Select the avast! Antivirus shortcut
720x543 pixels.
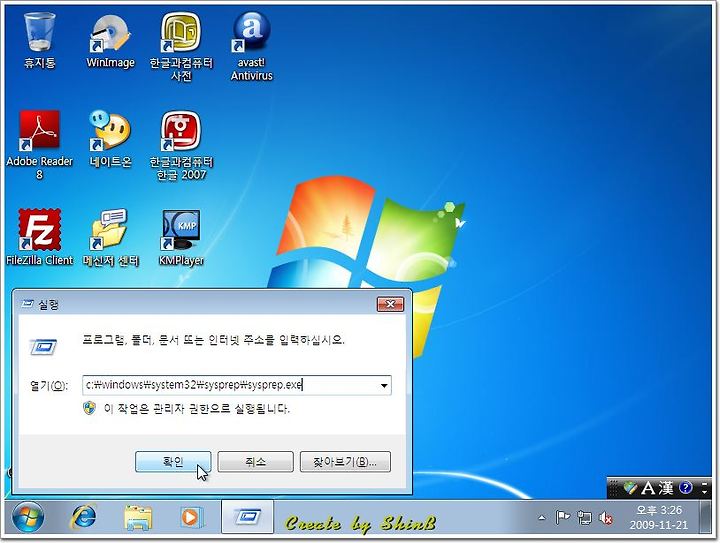(x=251, y=46)
